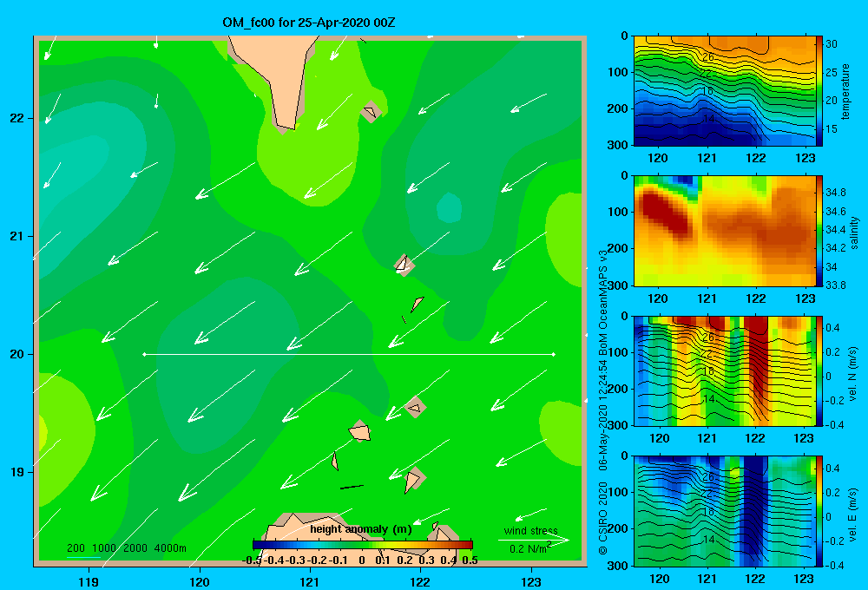
Task: Select the 'vel. E (m/s)' axis label
Action: [853, 515]
